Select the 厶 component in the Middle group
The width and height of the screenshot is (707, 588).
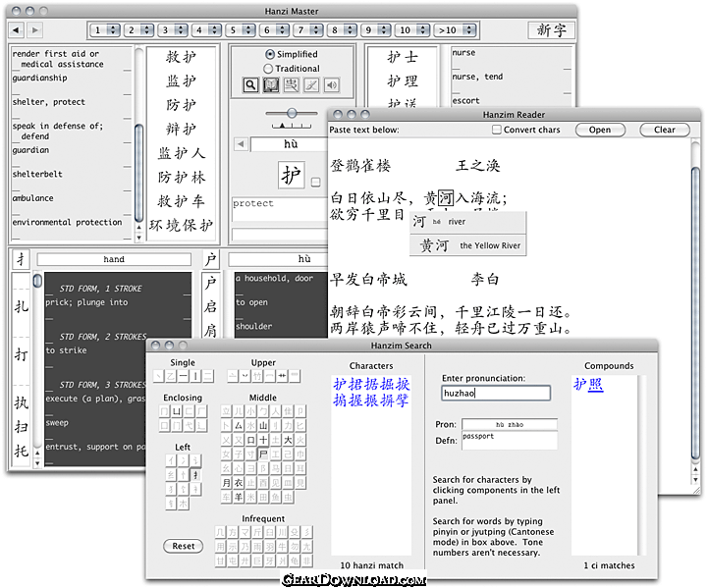click(x=239, y=425)
